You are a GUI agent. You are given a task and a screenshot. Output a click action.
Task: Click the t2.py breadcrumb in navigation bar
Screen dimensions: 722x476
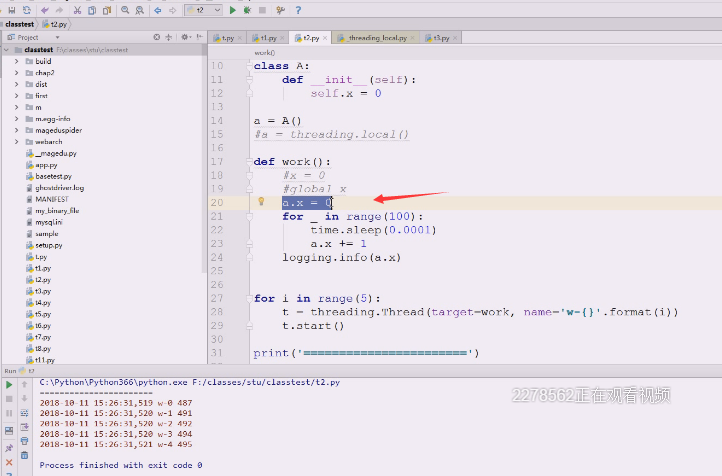pos(55,24)
